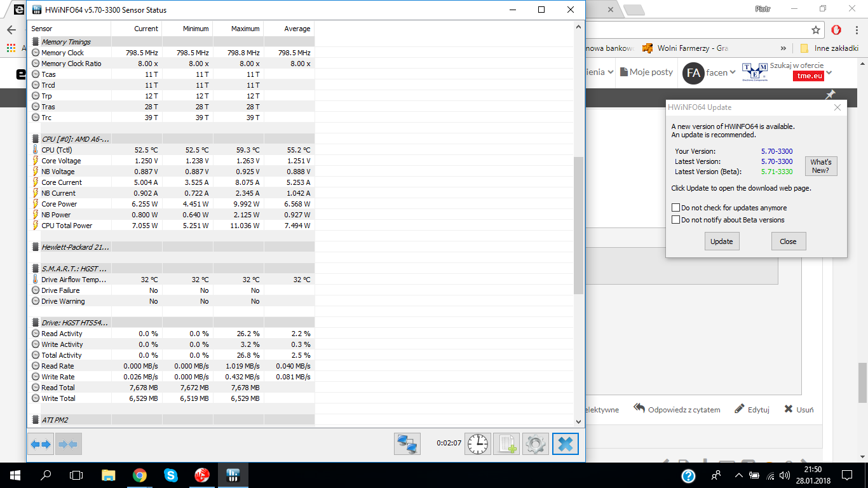Click the Current column header
868x488 pixels.
pos(136,29)
